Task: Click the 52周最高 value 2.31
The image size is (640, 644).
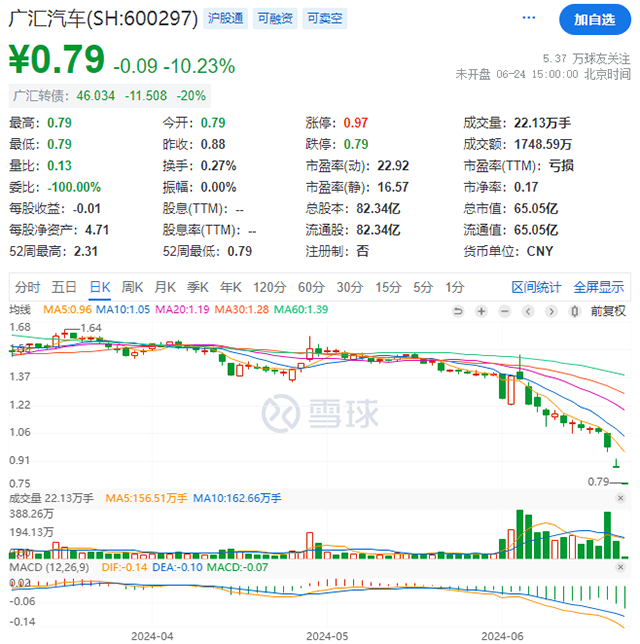Action: pos(86,251)
